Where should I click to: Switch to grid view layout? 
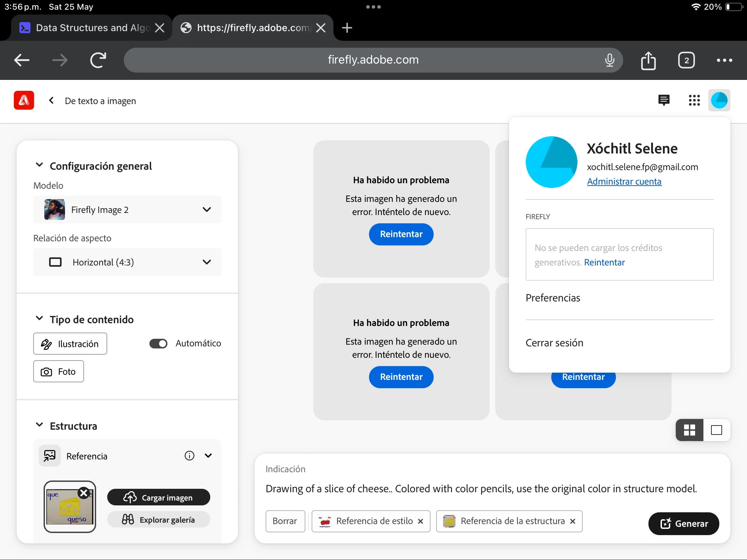(x=690, y=430)
